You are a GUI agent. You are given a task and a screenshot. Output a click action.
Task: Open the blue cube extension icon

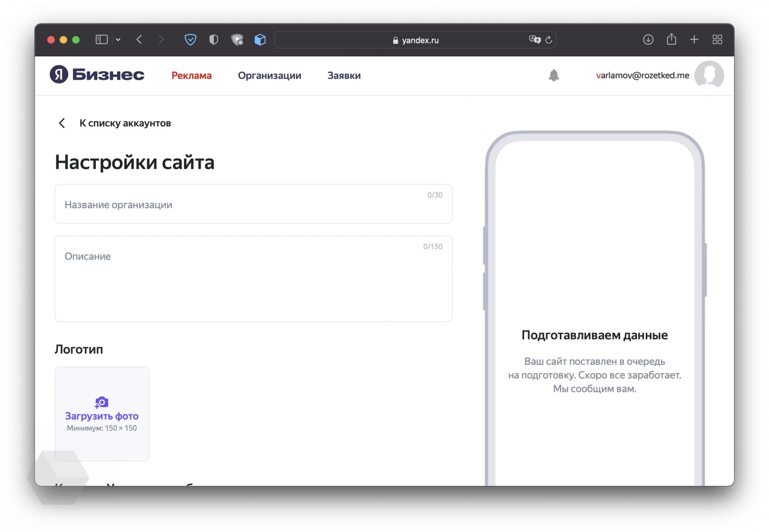(x=260, y=40)
